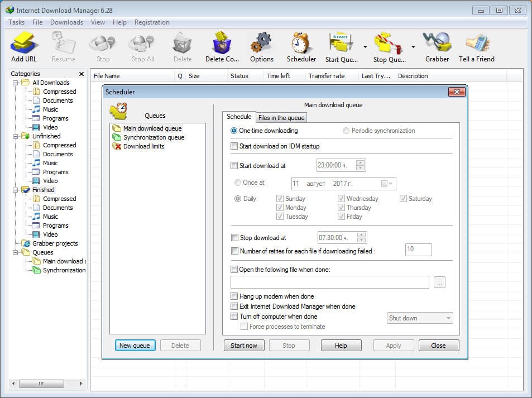Click the New queue button
Image resolution: width=532 pixels, height=398 pixels.
pos(135,345)
